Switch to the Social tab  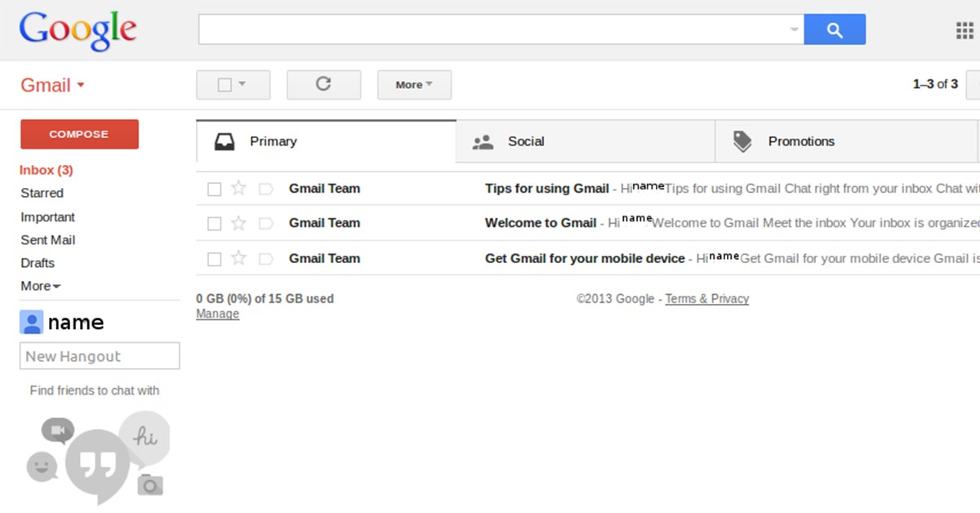click(x=585, y=141)
